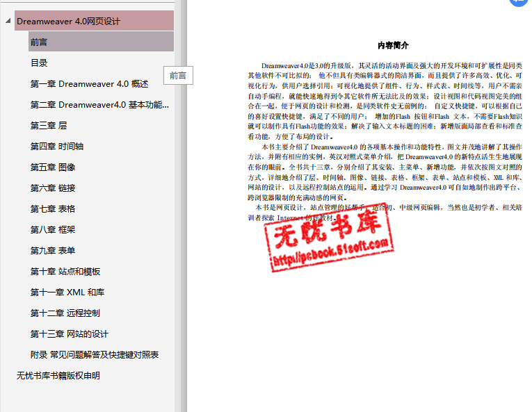This screenshot has height=412, width=532.
Task: Navigate to 第三章 层
Action: tap(49, 126)
